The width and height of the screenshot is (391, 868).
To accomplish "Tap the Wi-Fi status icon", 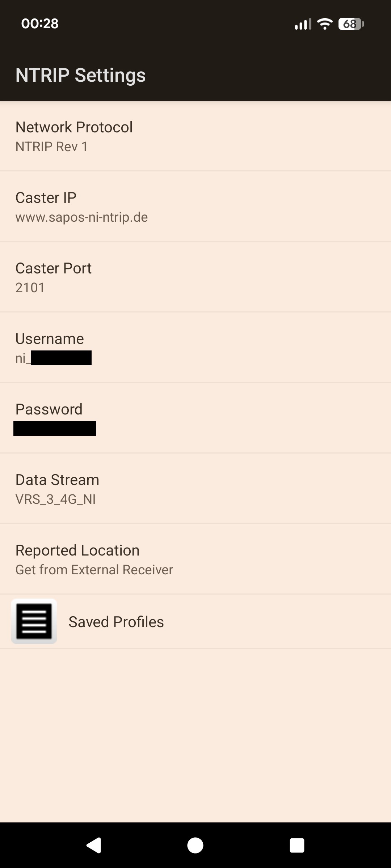I will pos(325,24).
